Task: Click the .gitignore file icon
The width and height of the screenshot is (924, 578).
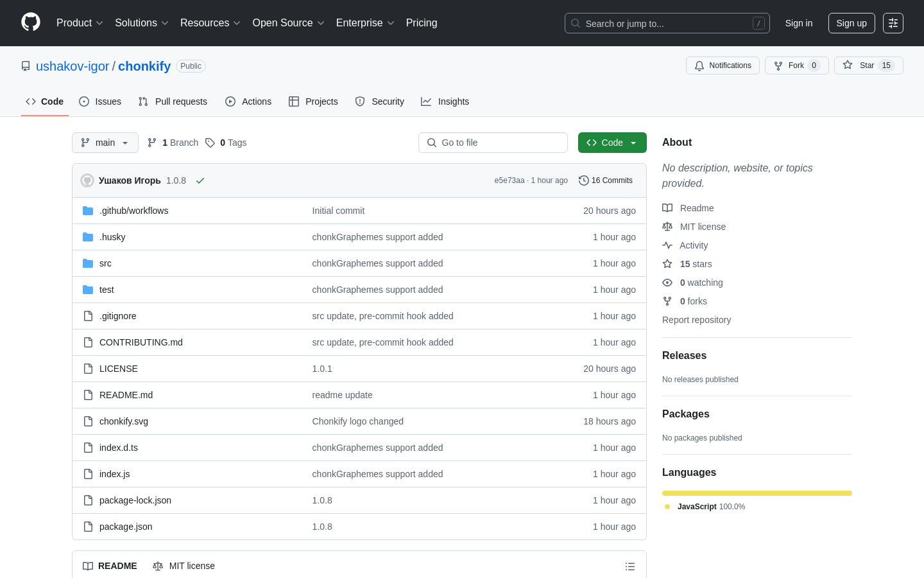Action: pyautogui.click(x=88, y=316)
